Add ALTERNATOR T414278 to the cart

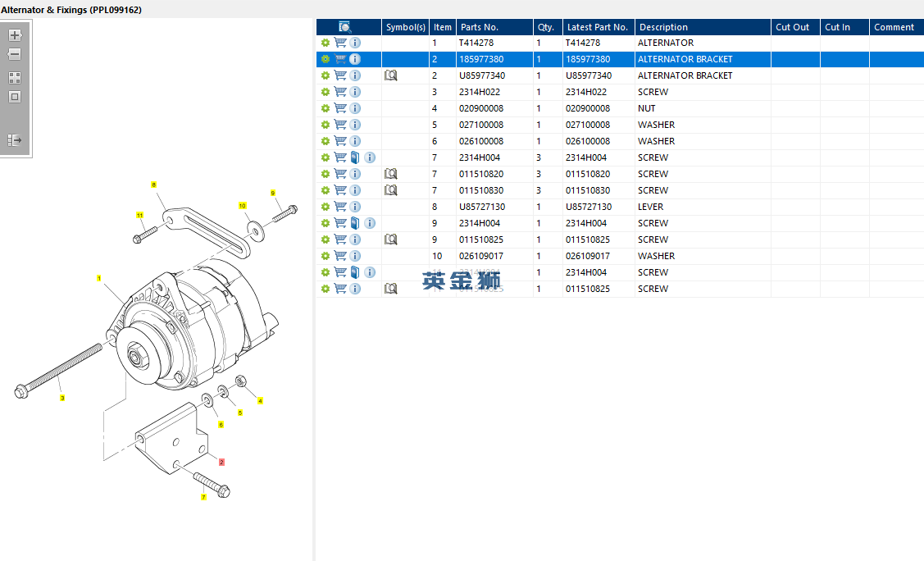tap(340, 43)
